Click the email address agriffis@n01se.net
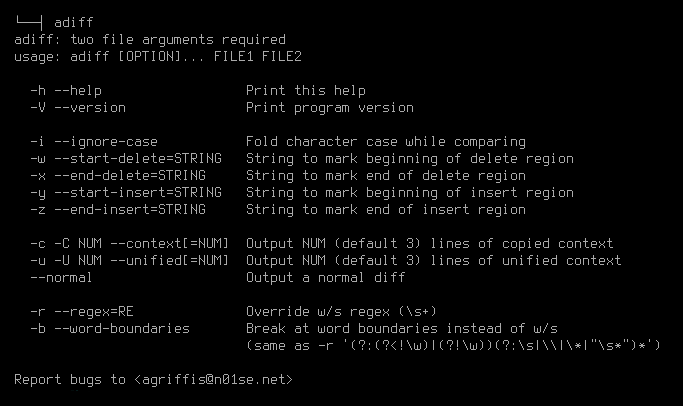The width and height of the screenshot is (683, 406). (213, 379)
